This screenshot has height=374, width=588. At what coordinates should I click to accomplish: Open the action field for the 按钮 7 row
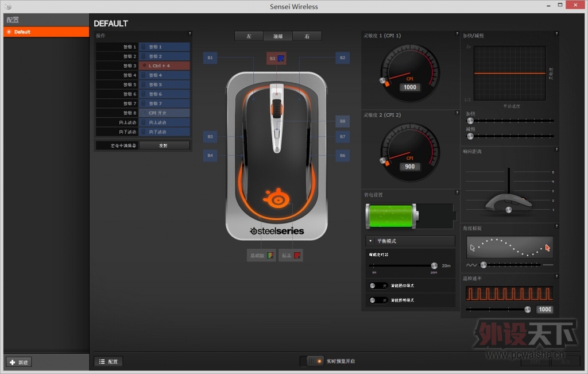pyautogui.click(x=164, y=103)
